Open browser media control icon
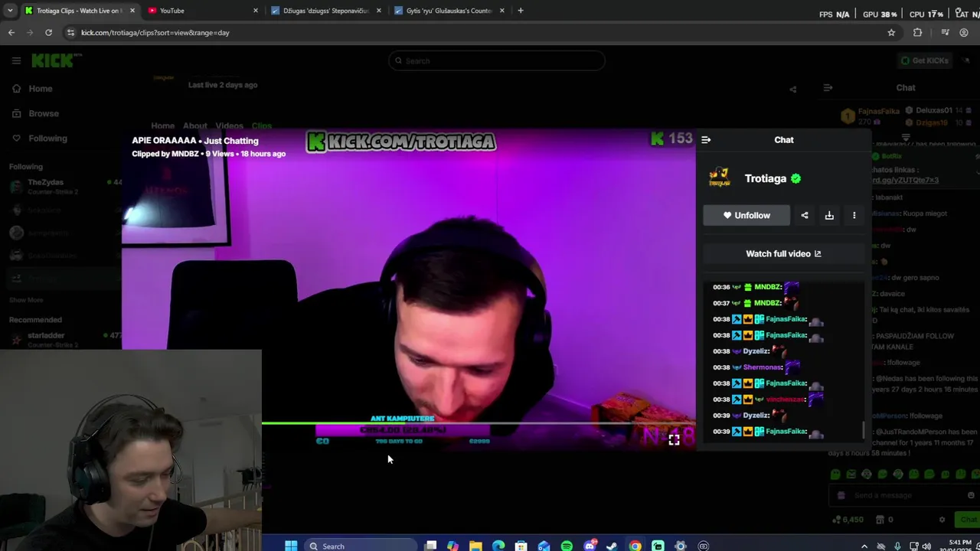 [945, 33]
